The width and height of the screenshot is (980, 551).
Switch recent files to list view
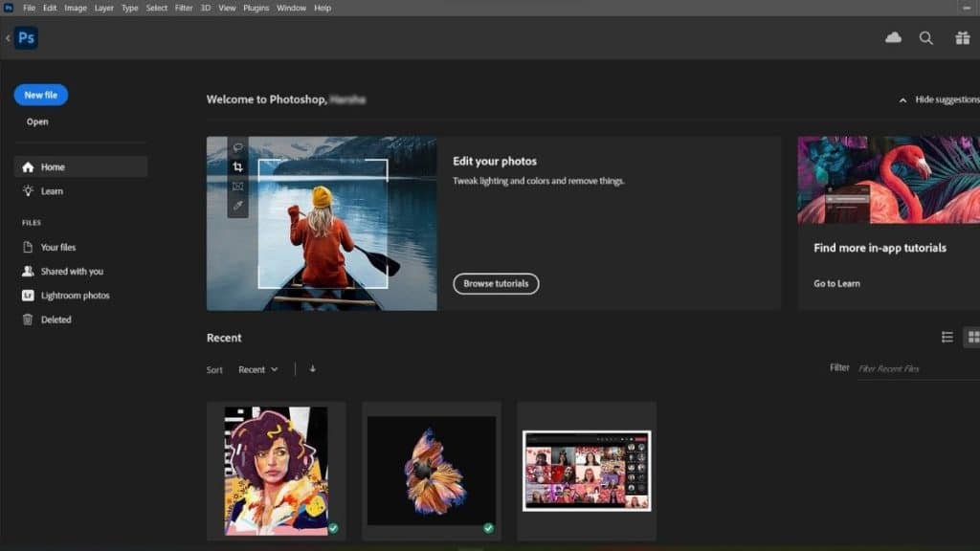pos(947,338)
